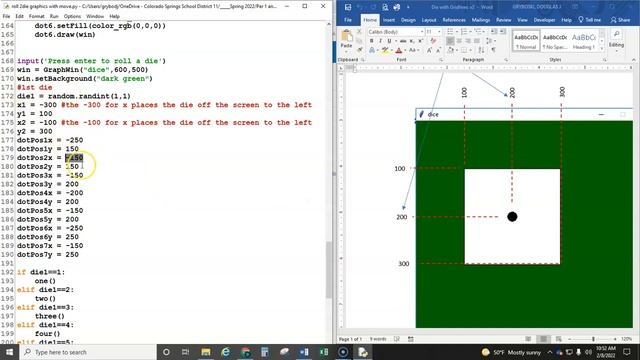The width and height of the screenshot is (640, 360).
Task: Toggle Center alignment in Word
Action: 459,41
